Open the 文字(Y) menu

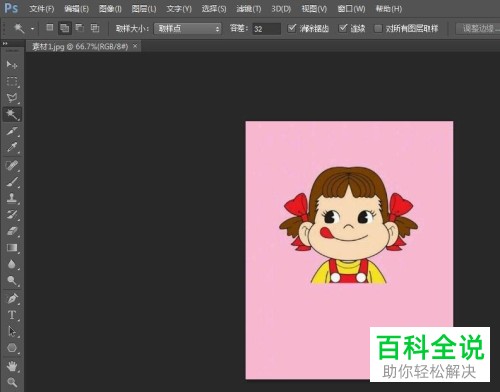tap(179, 9)
